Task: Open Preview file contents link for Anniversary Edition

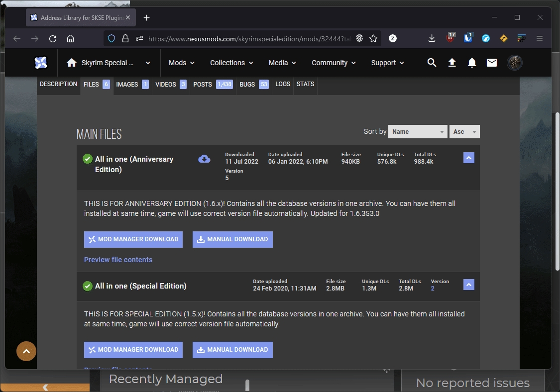Action: (x=118, y=260)
